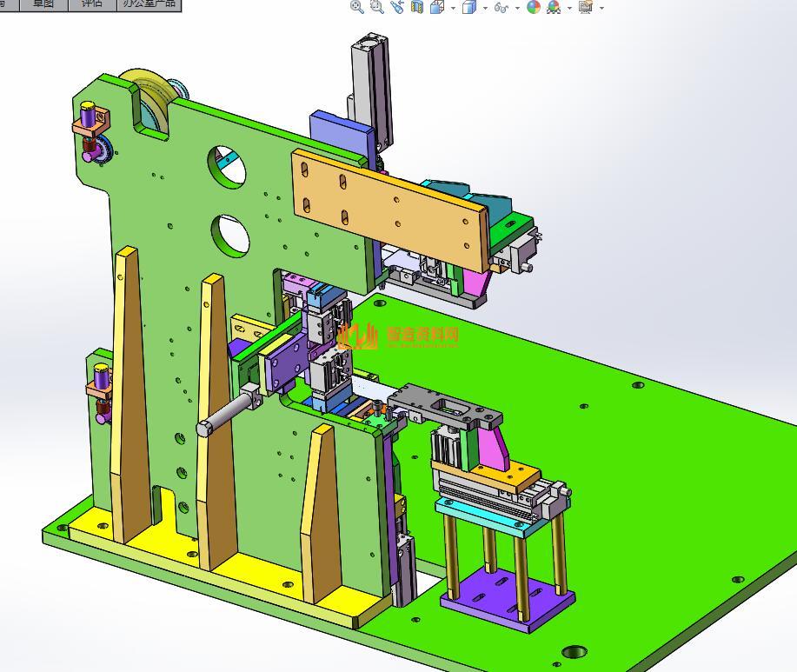797x672 pixels.
Task: Expand the Display Style dropdown arrow
Action: click(x=485, y=8)
